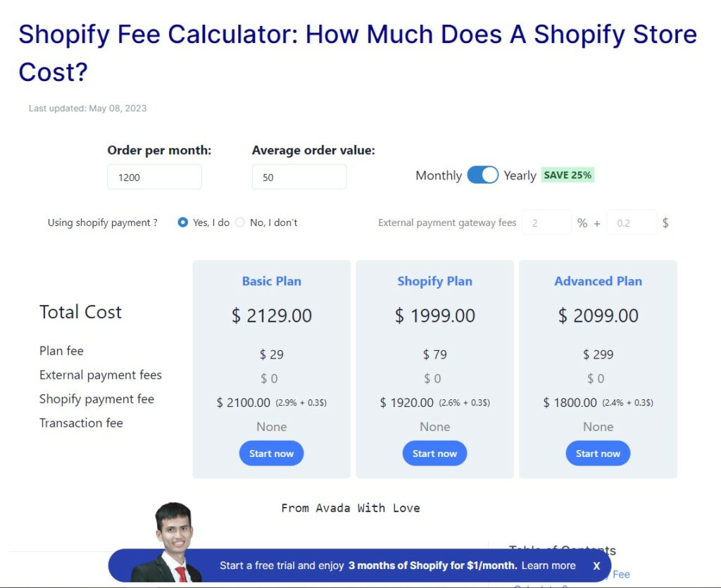Click the man's portrait photo
The height and width of the screenshot is (588, 721).
point(168,542)
